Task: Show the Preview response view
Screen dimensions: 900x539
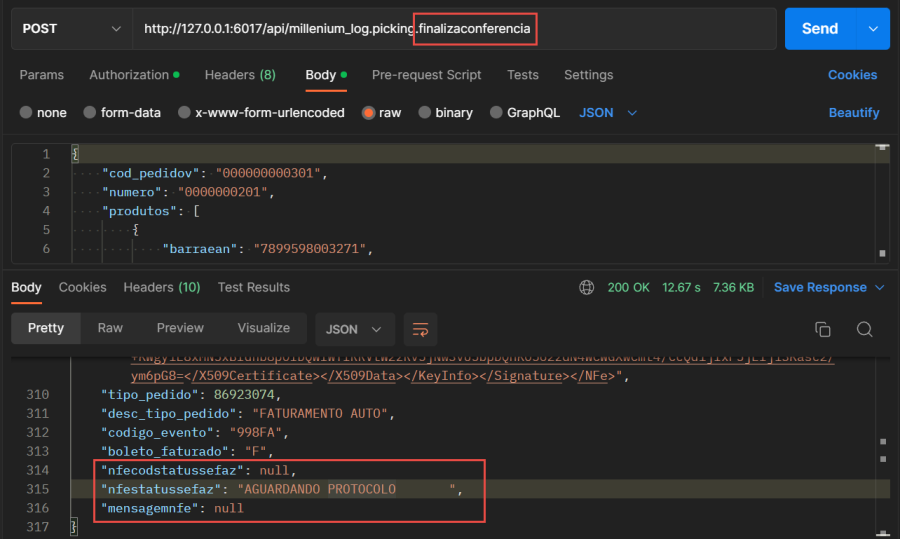Action: (x=180, y=328)
